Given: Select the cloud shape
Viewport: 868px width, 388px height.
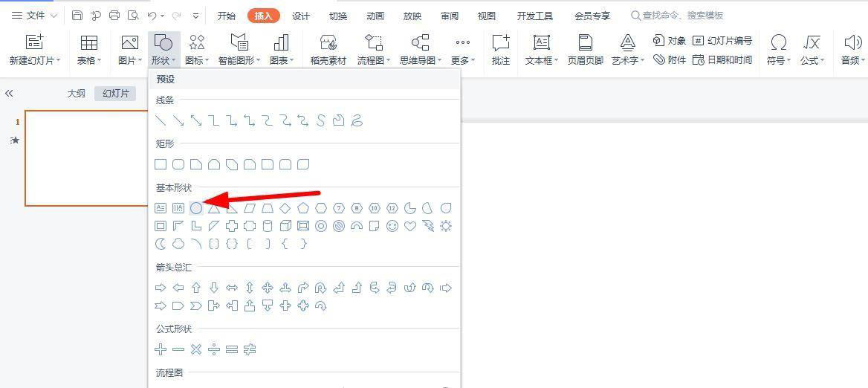Looking at the screenshot, I should tap(178, 244).
